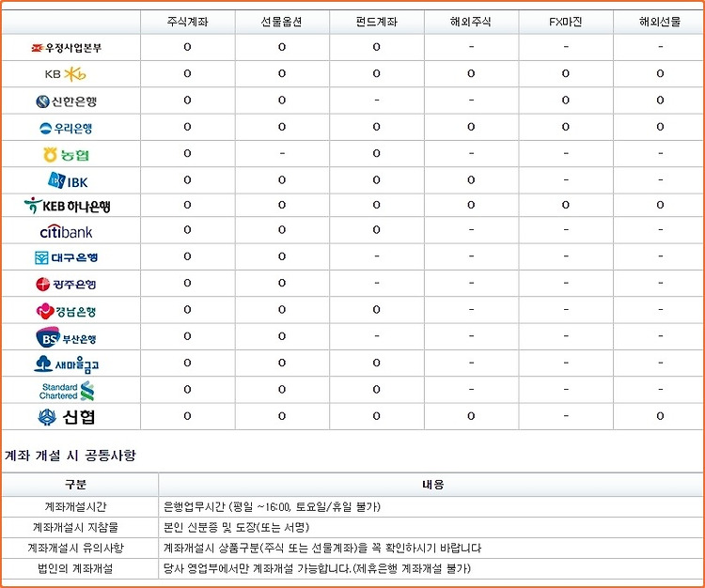Select the 해외주식 column header
705x588 pixels.
[471, 22]
